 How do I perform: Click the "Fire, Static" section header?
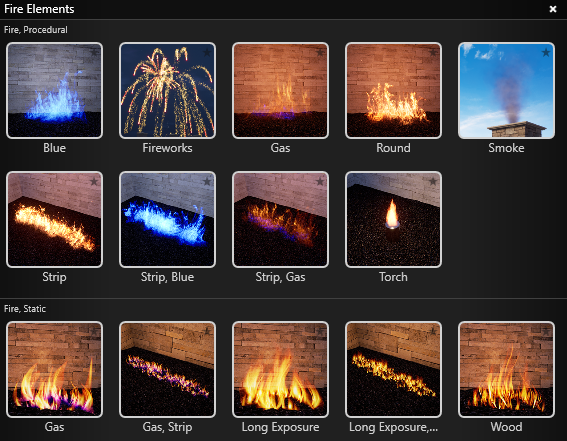tap(25, 309)
